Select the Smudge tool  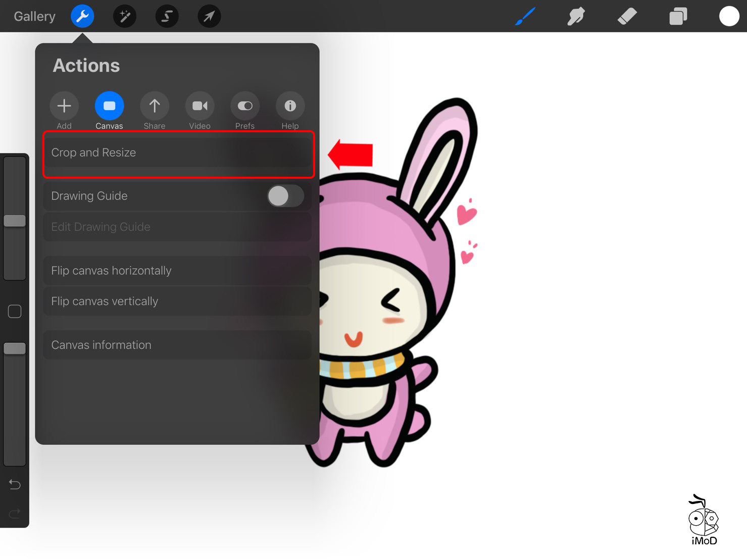click(576, 17)
